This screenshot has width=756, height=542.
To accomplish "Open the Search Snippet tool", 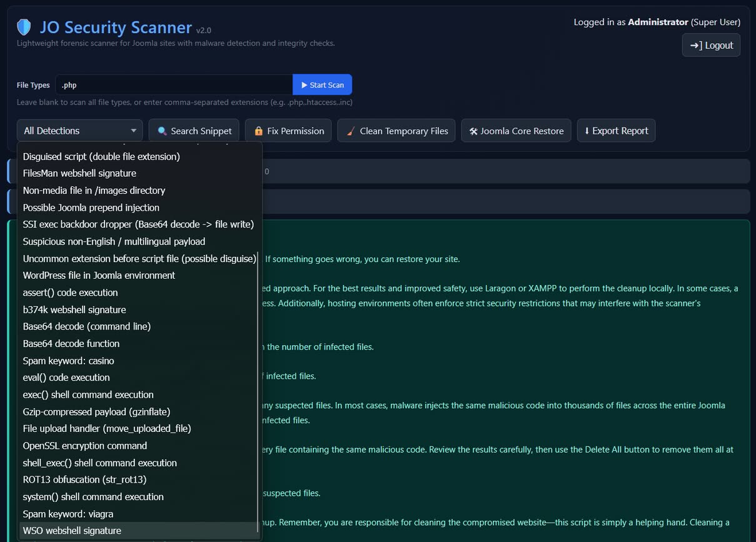I will tap(194, 131).
